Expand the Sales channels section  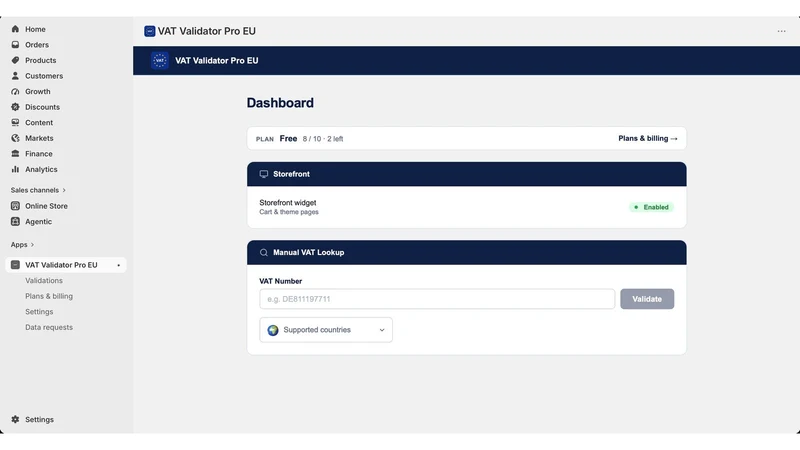[x=38, y=190]
